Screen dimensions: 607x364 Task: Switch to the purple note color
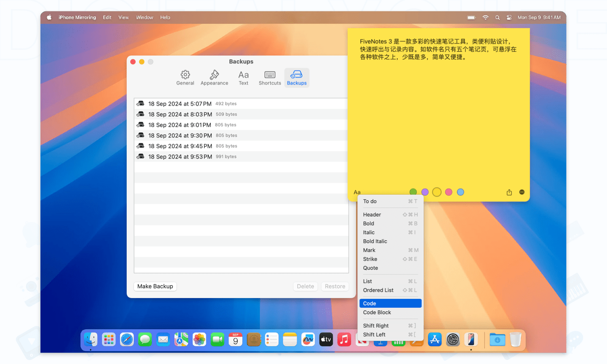pos(425,192)
